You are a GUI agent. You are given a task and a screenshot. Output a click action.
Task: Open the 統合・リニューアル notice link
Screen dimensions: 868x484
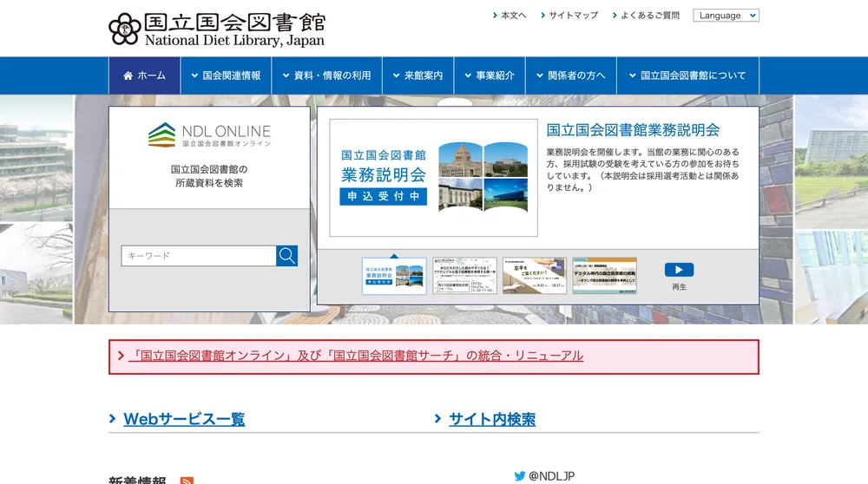(355, 356)
